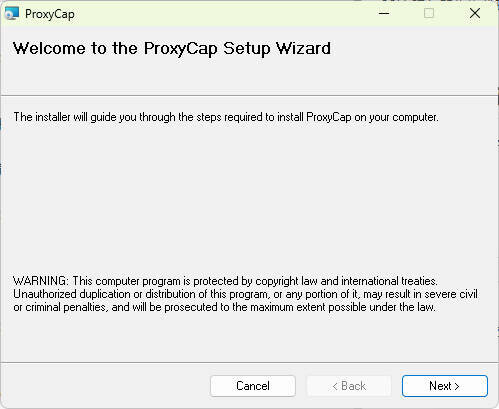Click the word WARNING in copyright notice
This screenshot has width=499, height=409.
click(41, 281)
